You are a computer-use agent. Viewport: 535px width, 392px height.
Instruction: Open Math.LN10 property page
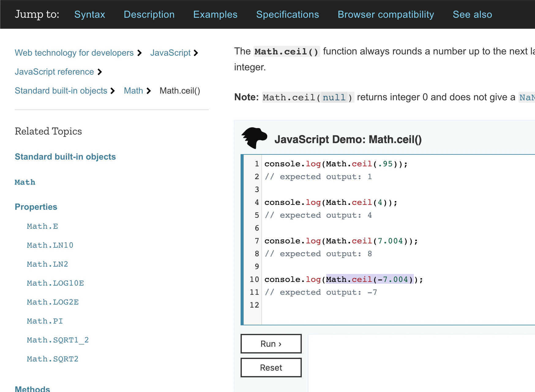click(50, 245)
